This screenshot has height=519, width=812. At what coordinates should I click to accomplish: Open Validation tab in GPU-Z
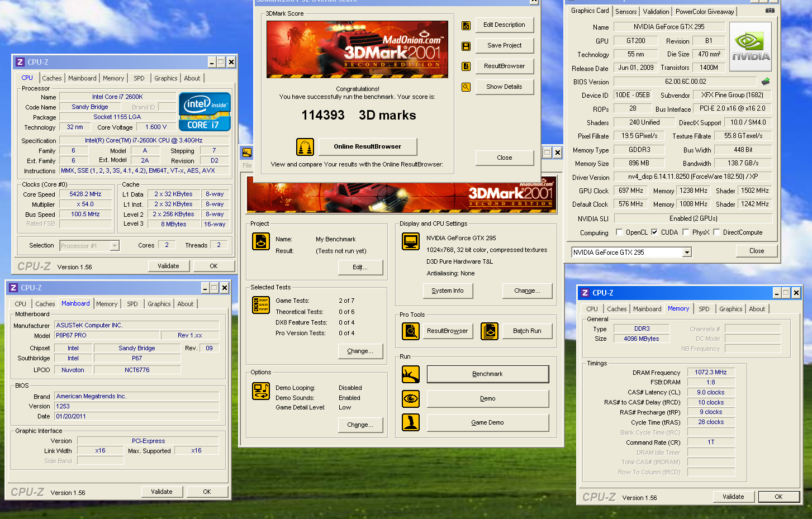click(656, 12)
